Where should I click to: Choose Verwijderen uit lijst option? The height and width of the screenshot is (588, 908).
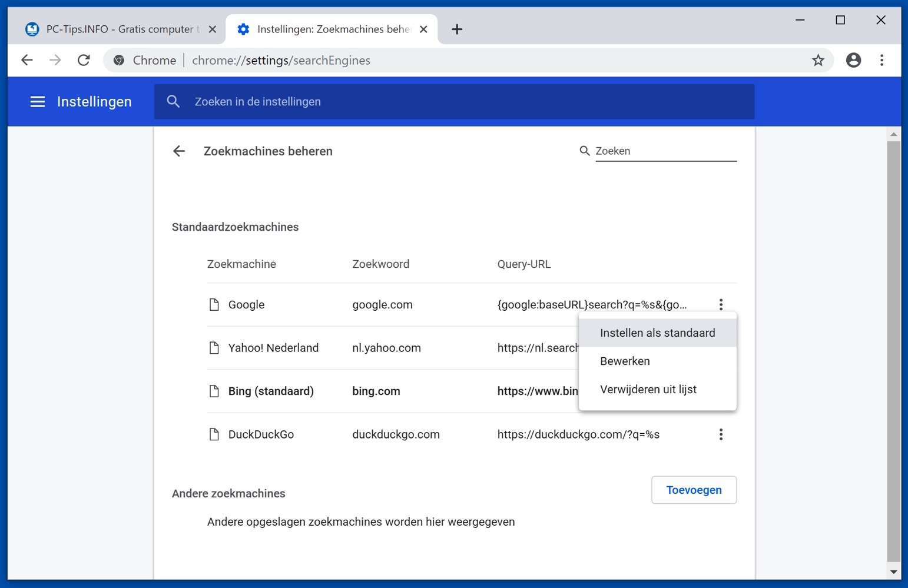click(x=648, y=390)
